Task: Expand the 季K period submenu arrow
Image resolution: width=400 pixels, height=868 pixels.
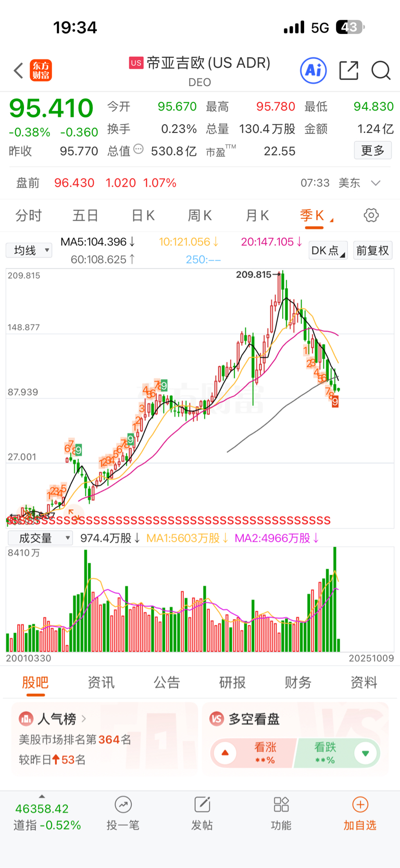Action: 331,220
